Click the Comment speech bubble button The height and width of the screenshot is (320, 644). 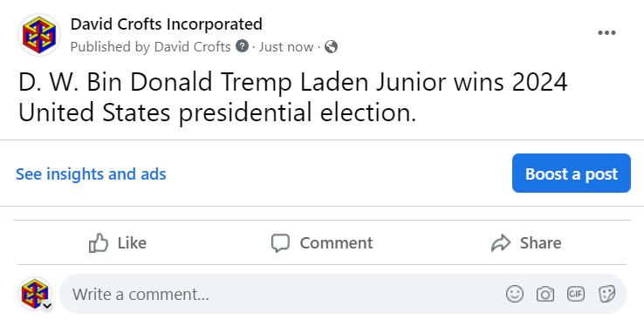(322, 243)
